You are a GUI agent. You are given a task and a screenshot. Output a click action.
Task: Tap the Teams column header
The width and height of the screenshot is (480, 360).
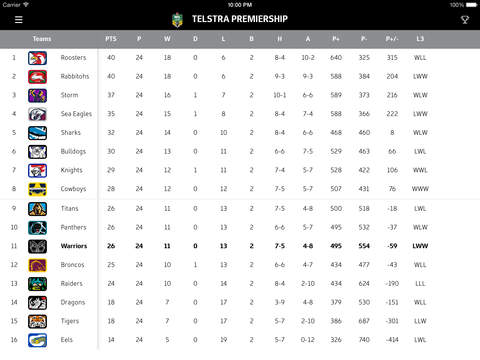pyautogui.click(x=42, y=39)
